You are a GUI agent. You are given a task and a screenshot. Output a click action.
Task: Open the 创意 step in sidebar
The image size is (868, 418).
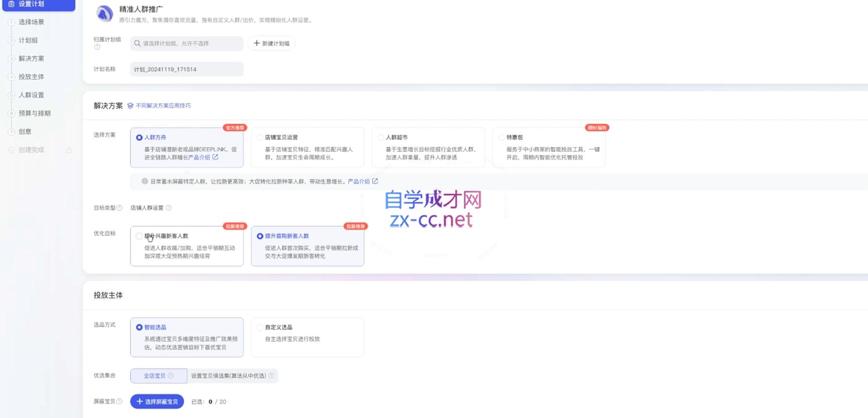[x=25, y=132]
